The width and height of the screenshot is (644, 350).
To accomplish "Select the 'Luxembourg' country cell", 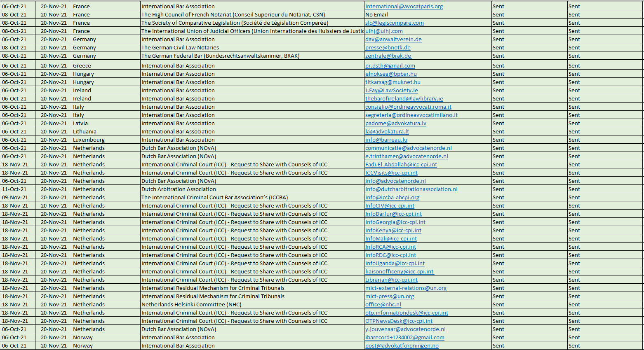I will click(x=106, y=140).
